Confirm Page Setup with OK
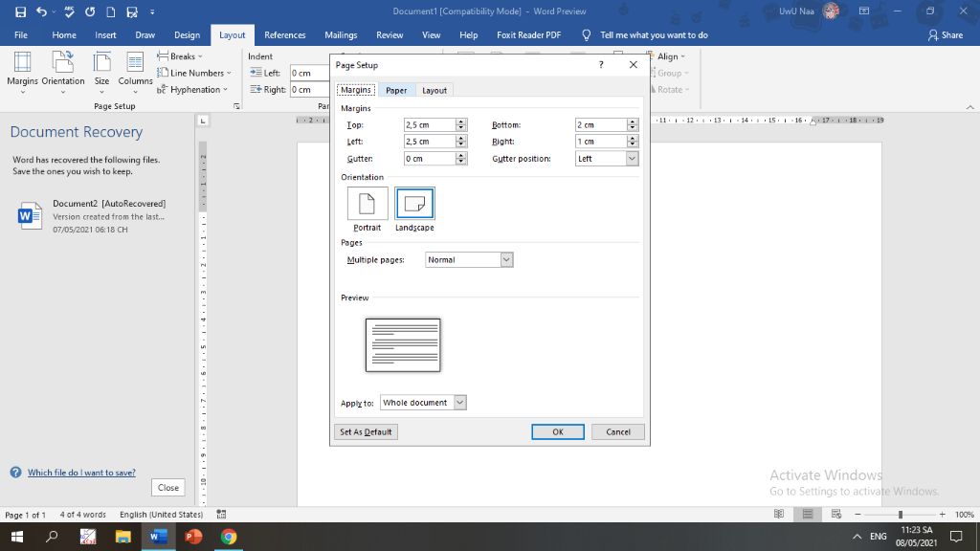Image resolution: width=980 pixels, height=551 pixels. (558, 431)
